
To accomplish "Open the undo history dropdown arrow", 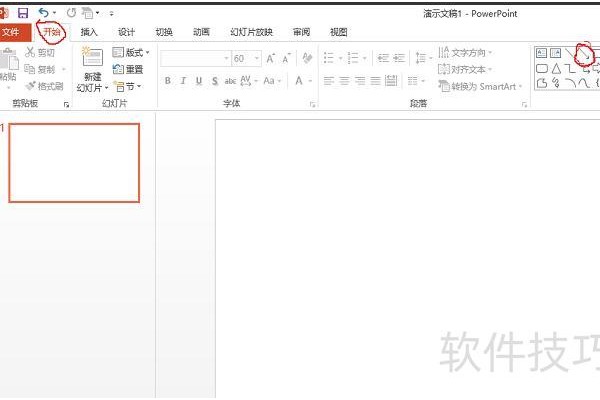I will pos(54,13).
